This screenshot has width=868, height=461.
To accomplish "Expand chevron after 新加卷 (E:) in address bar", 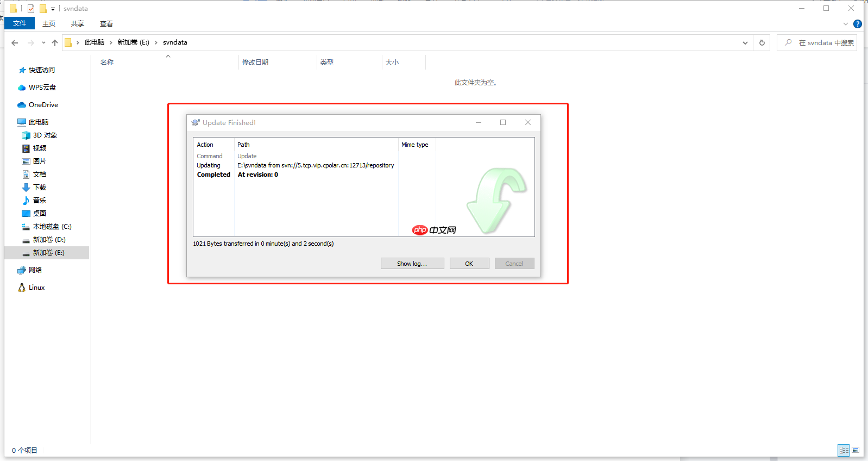I will pyautogui.click(x=156, y=42).
